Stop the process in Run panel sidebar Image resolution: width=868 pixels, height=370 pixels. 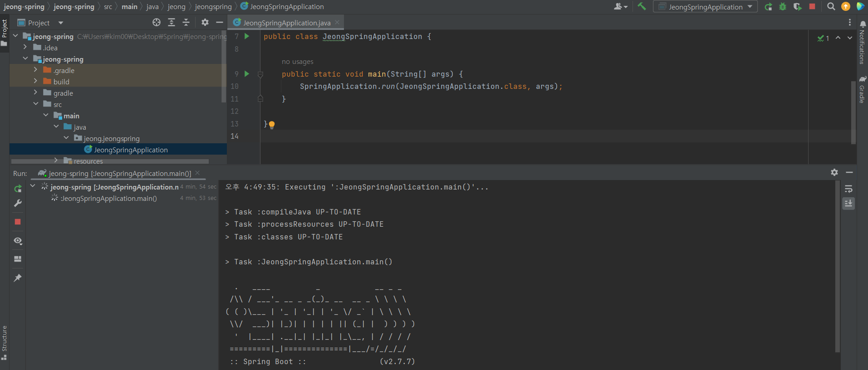[x=18, y=222]
